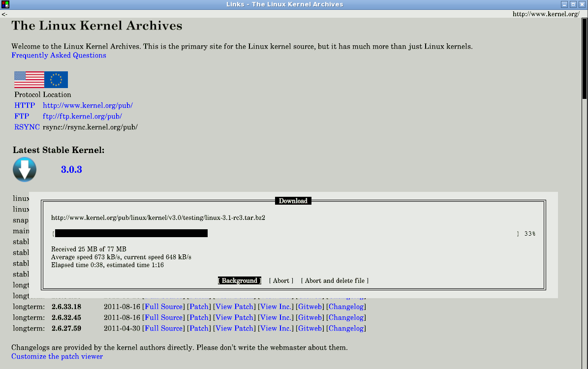This screenshot has width=588, height=369.
Task: Open View Patch for 2.6.33.18
Action: click(234, 307)
